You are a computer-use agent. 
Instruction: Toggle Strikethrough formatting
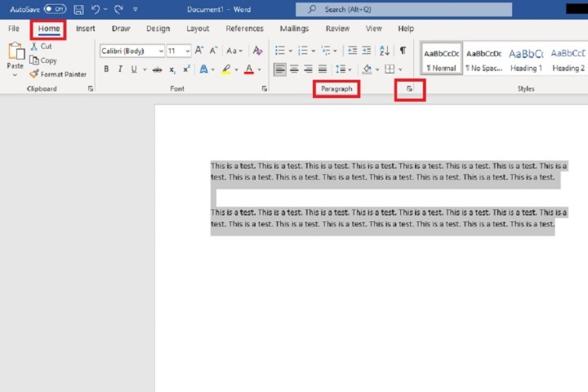pos(157,69)
